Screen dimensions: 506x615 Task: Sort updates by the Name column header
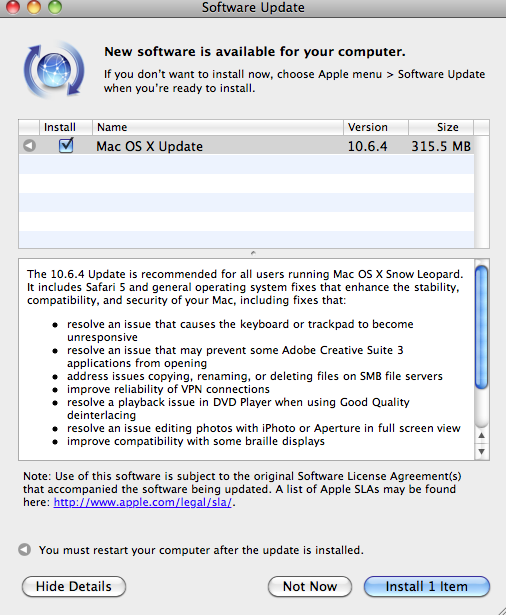[x=218, y=127]
